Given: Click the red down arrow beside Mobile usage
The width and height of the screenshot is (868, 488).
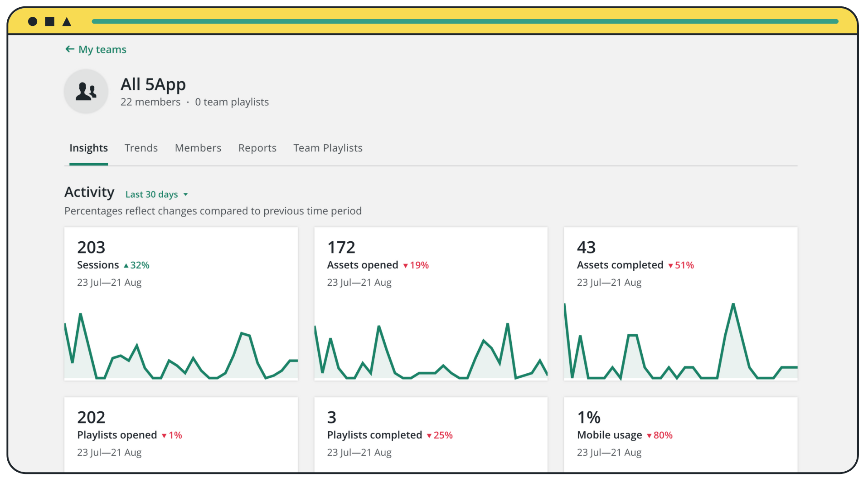Looking at the screenshot, I should click(x=650, y=435).
